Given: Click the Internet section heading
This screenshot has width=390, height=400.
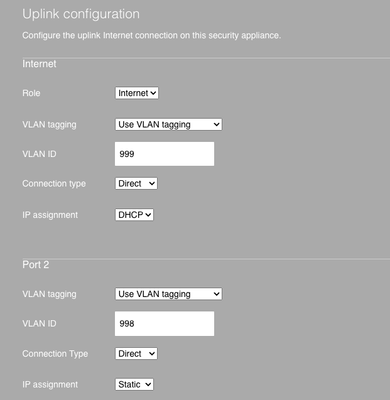Looking at the screenshot, I should point(39,64).
